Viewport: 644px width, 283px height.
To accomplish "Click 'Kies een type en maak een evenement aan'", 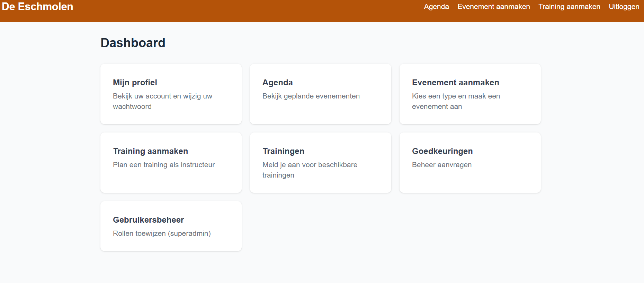I will tap(456, 101).
